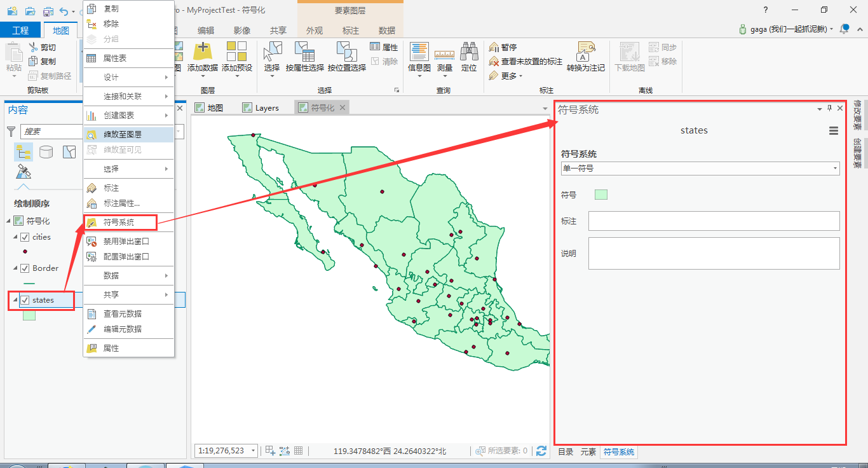Toggle Border layer visibility checkbox
Image resolution: width=868 pixels, height=468 pixels.
[x=25, y=268]
